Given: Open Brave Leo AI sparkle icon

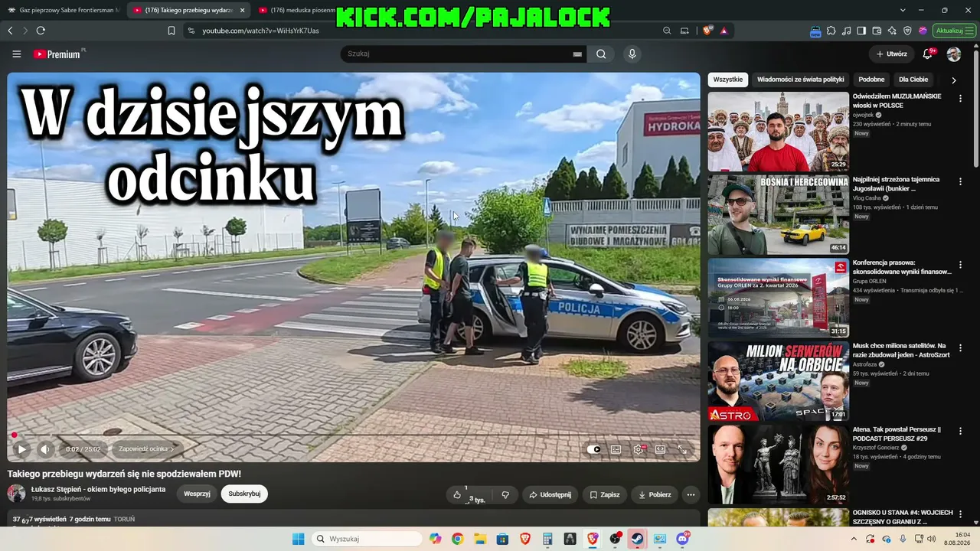Looking at the screenshot, I should 892,31.
